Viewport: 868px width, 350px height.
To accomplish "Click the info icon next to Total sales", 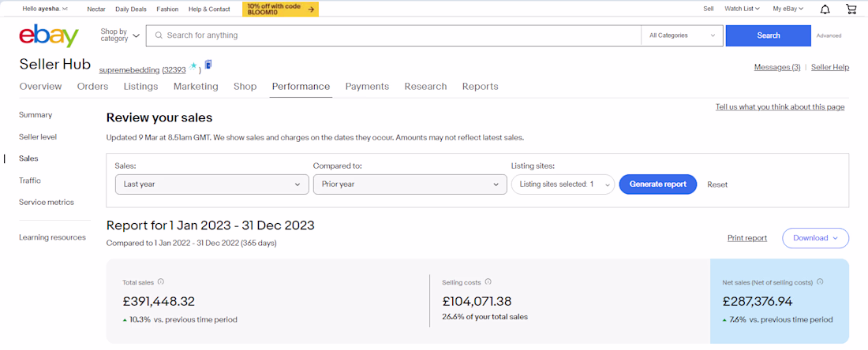I will click(160, 281).
